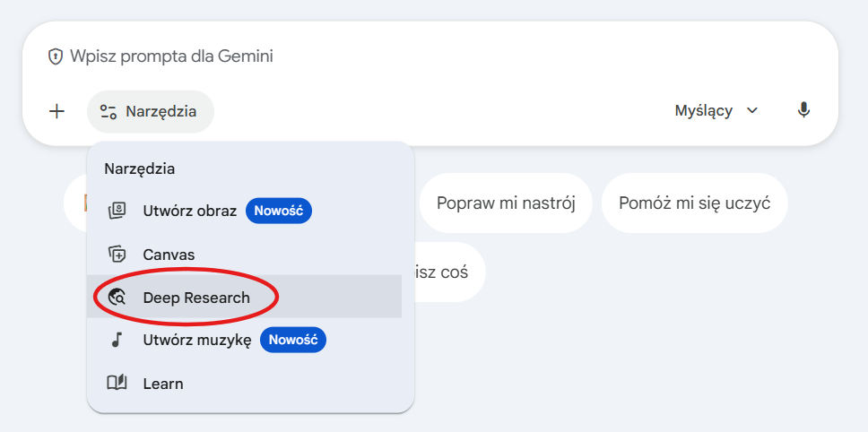Click the shield icon in prompt box
The height and width of the screenshot is (432, 868).
(x=56, y=56)
